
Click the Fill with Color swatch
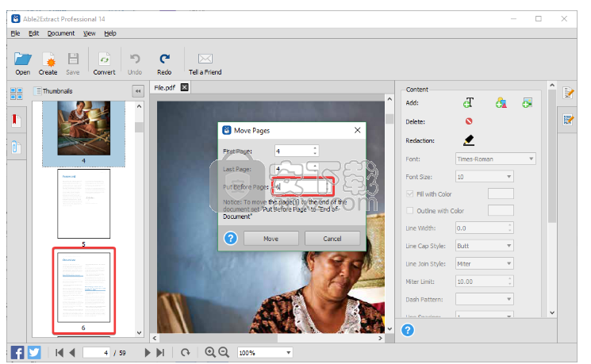tap(501, 193)
